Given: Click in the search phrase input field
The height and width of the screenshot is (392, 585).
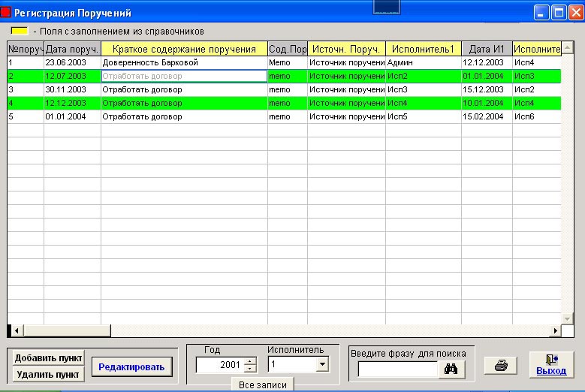Looking at the screenshot, I should pyautogui.click(x=397, y=369).
